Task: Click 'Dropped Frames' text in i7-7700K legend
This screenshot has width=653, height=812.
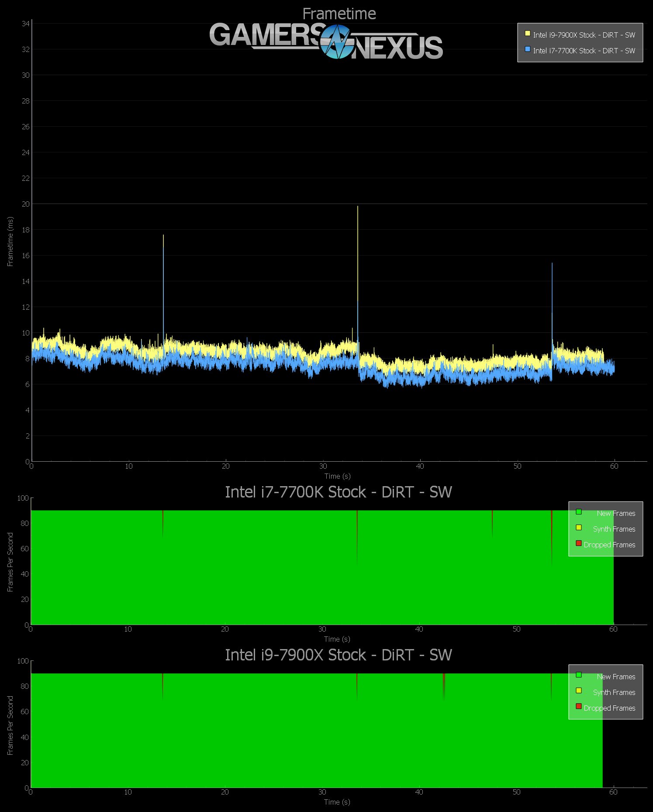Action: [x=609, y=545]
